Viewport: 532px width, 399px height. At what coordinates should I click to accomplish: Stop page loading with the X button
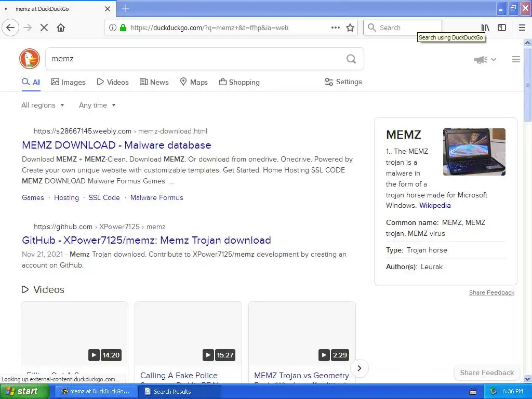(x=44, y=28)
